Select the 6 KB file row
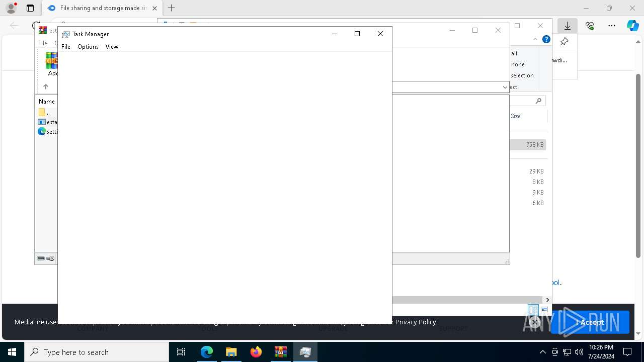The height and width of the screenshot is (362, 644). coord(528,203)
